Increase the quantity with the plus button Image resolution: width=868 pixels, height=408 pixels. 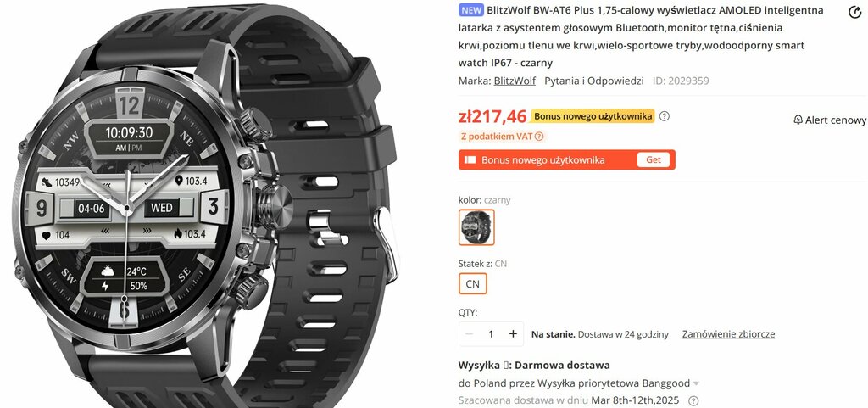(513, 334)
